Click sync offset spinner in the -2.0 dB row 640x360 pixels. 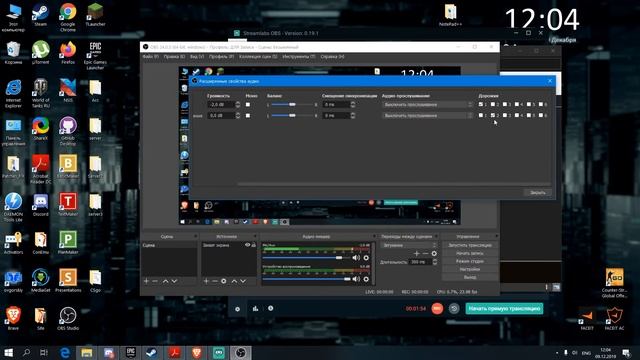[x=353, y=104]
